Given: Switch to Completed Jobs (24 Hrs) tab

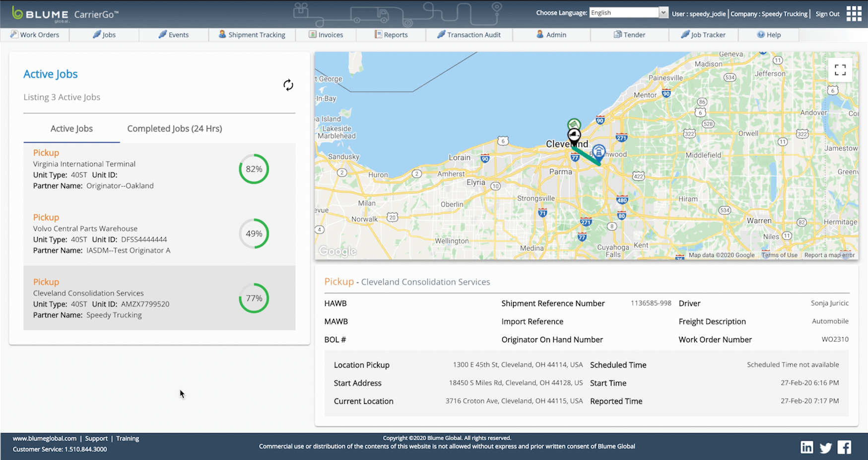Looking at the screenshot, I should click(175, 129).
